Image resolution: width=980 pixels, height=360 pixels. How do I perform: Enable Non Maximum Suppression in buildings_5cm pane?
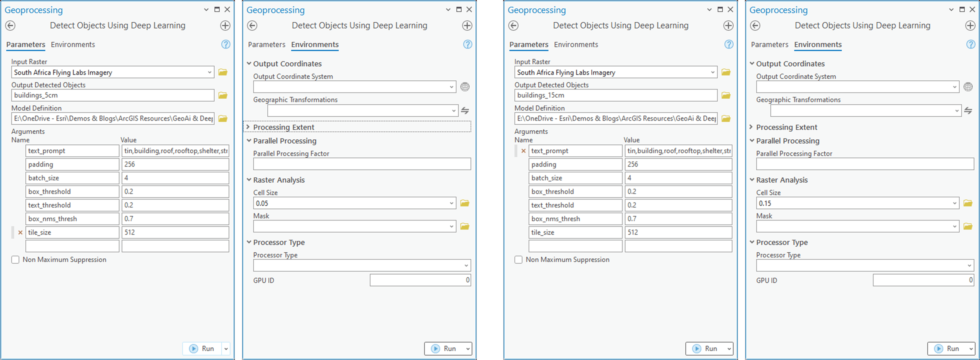coord(15,260)
